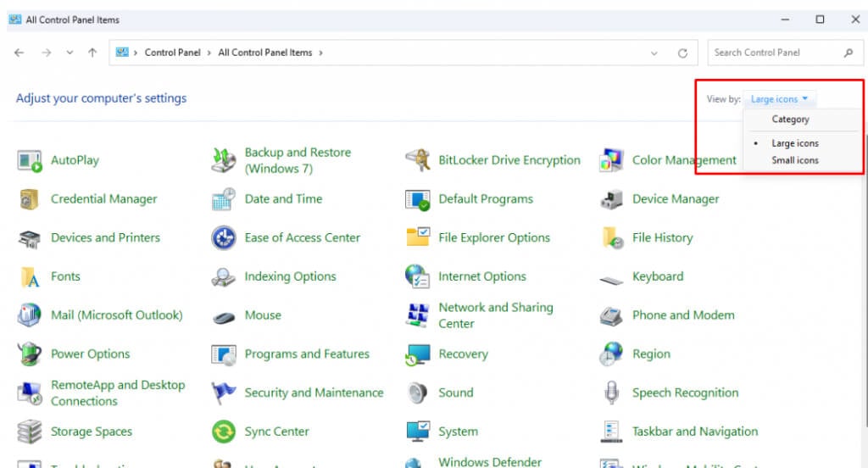
Task: Open the Fonts folder icon
Action: [30, 277]
